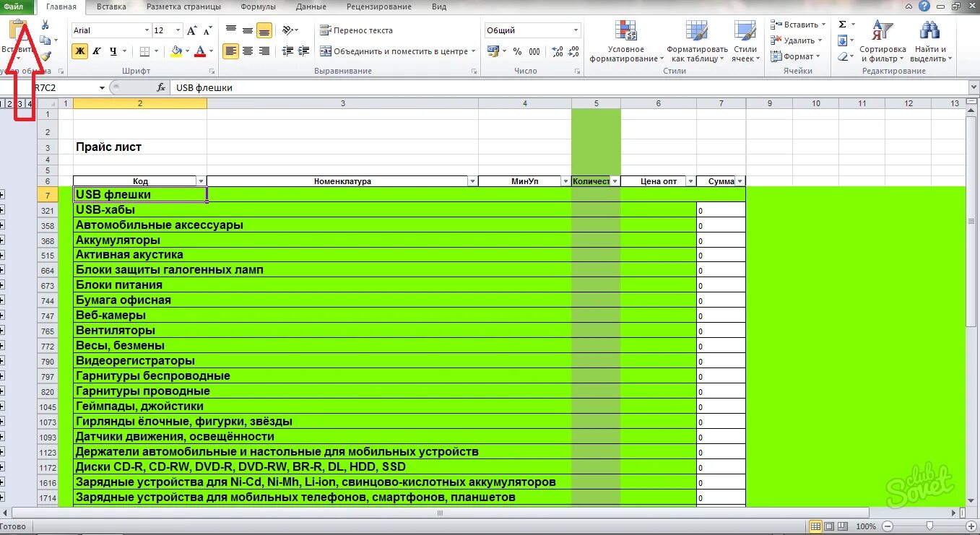Click the Cut scissors icon
Screen dimensions: 980x535
pyautogui.click(x=45, y=25)
